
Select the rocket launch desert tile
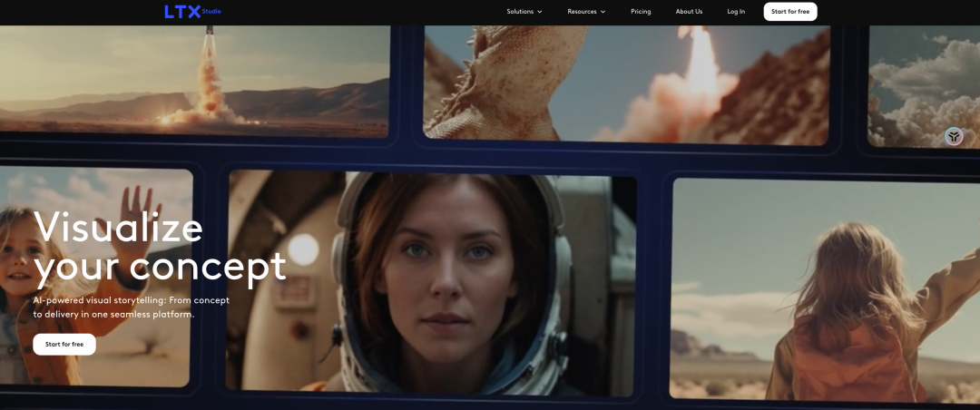pyautogui.click(x=194, y=80)
